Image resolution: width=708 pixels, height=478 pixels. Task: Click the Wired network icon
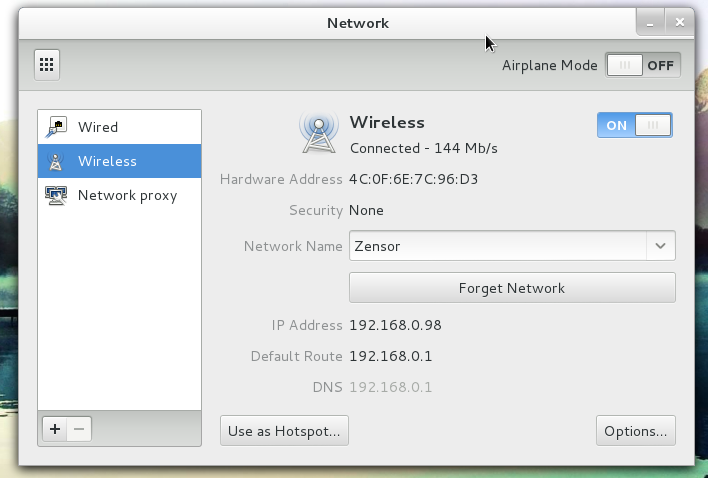pyautogui.click(x=57, y=127)
